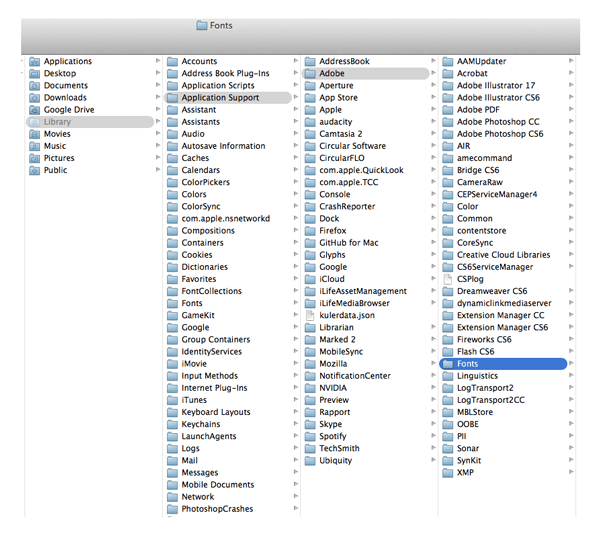This screenshot has height=545, width=600.
Task: Click the kulerdata.json file icon
Action: tap(310, 315)
